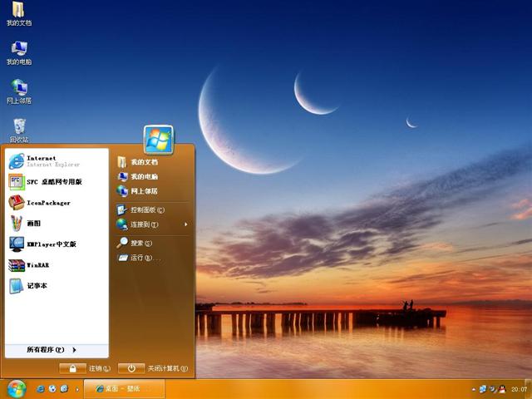Screen dimensions: 532x399
Task: Select 搜索 (Search) in the Start menu
Action: 137,243
